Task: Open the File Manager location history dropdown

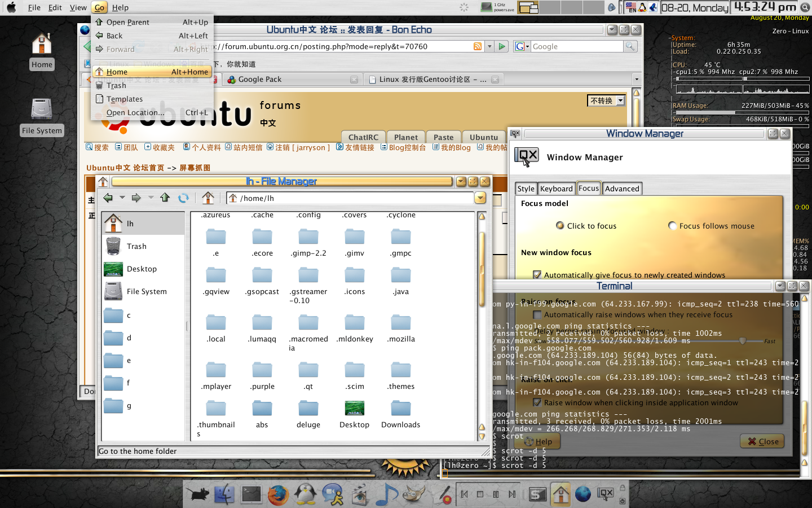Action: pos(480,198)
